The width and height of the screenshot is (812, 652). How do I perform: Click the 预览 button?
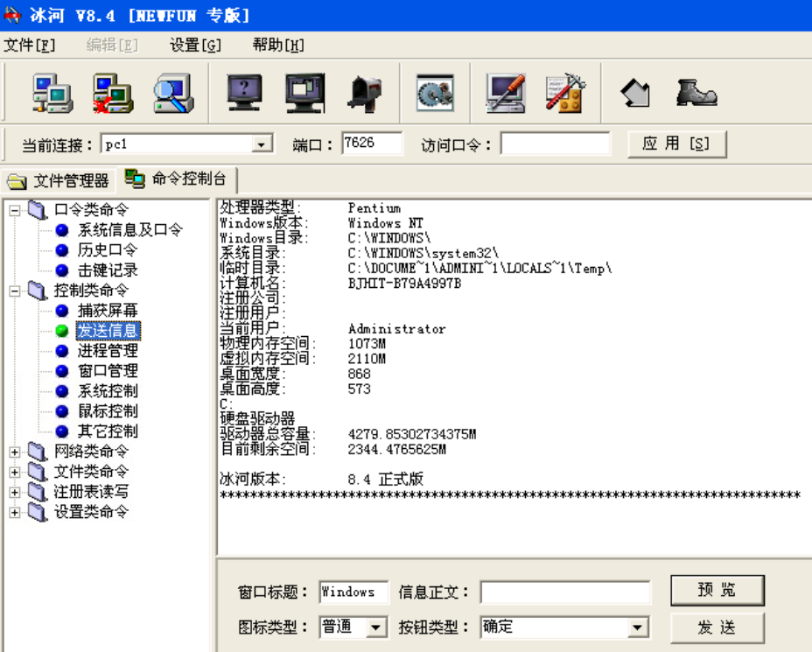[717, 590]
